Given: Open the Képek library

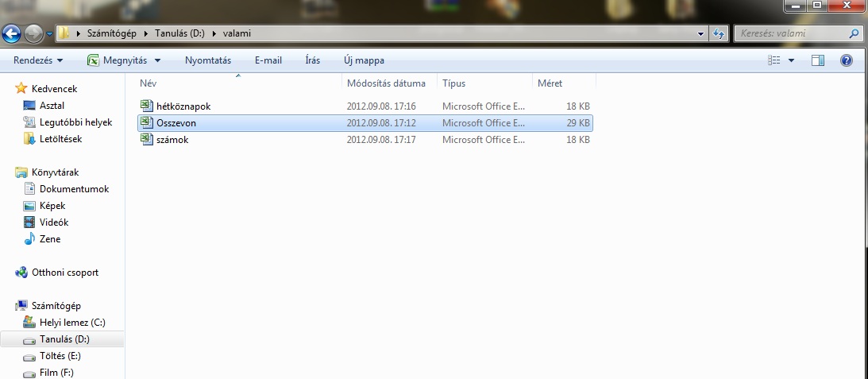Looking at the screenshot, I should [x=52, y=206].
